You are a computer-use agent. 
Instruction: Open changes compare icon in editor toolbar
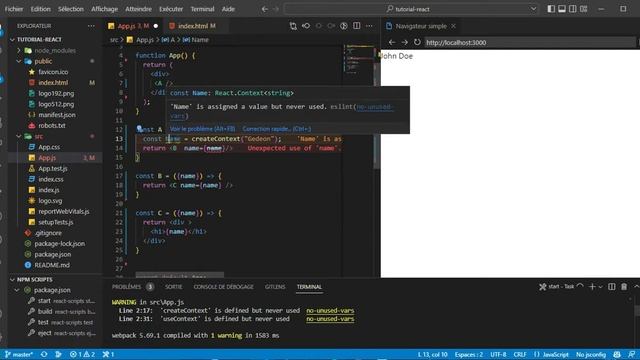pyautogui.click(x=293, y=26)
